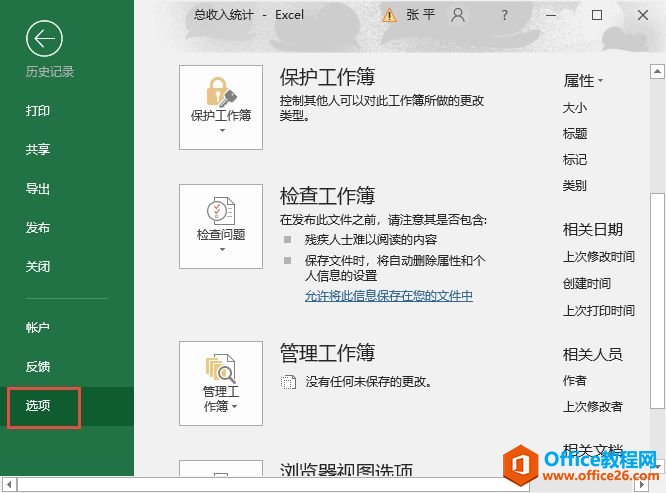Select 关闭 from the sidebar
Image resolution: width=666 pixels, height=493 pixels.
click(x=38, y=267)
